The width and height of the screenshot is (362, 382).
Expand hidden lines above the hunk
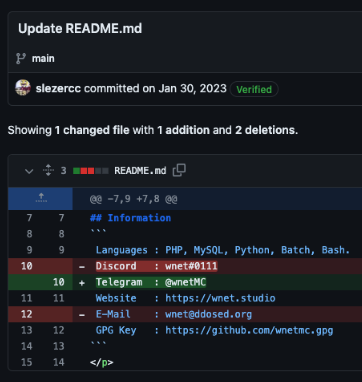[x=41, y=198]
